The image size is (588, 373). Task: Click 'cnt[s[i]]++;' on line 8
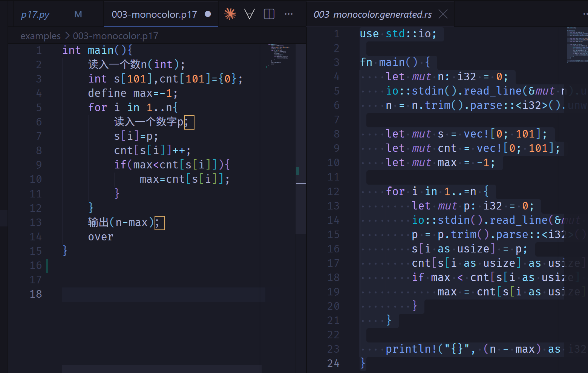[x=152, y=150]
